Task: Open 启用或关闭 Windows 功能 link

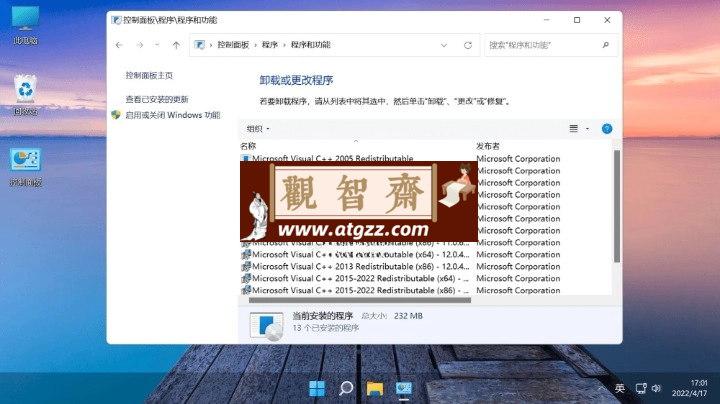Action: 173,115
